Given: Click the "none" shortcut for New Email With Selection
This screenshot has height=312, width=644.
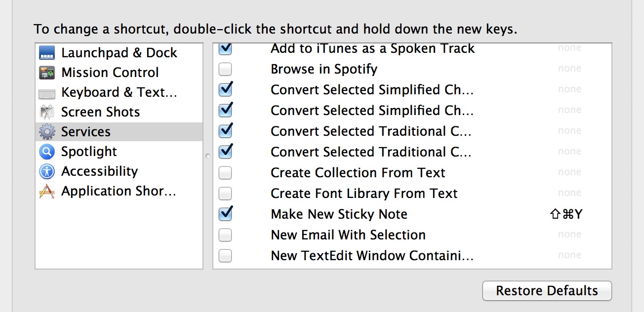Looking at the screenshot, I should 569,234.
